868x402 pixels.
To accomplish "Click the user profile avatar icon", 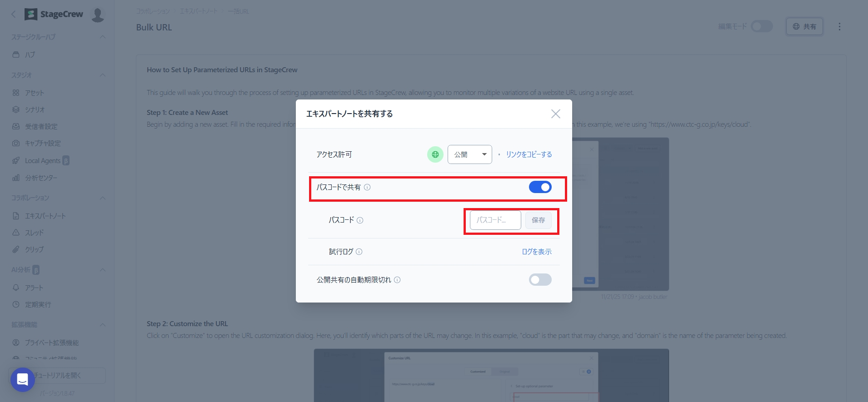I will tap(98, 15).
